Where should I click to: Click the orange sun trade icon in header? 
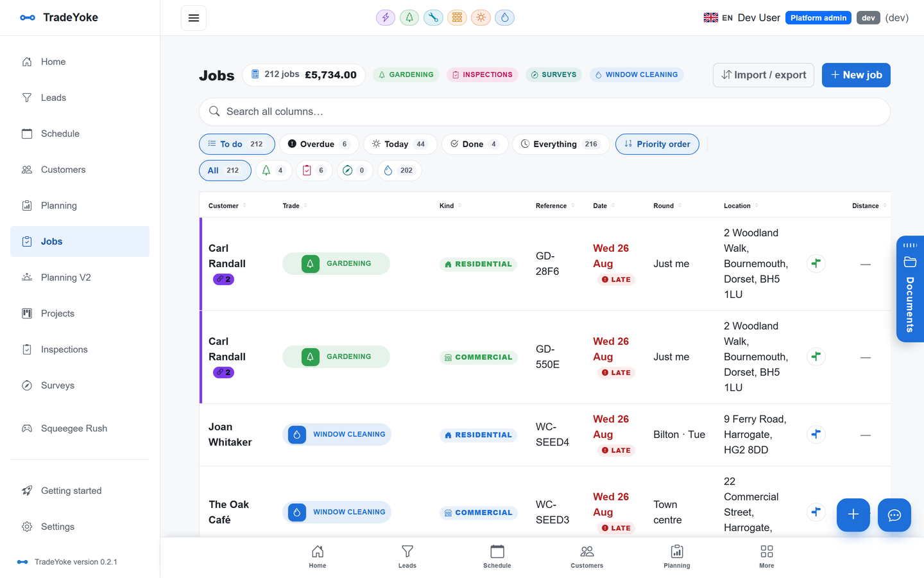481,18
